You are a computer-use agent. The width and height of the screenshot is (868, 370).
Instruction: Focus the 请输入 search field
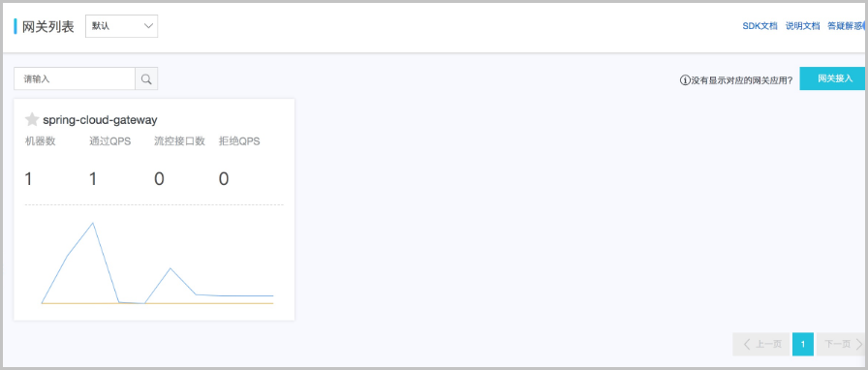(75, 79)
